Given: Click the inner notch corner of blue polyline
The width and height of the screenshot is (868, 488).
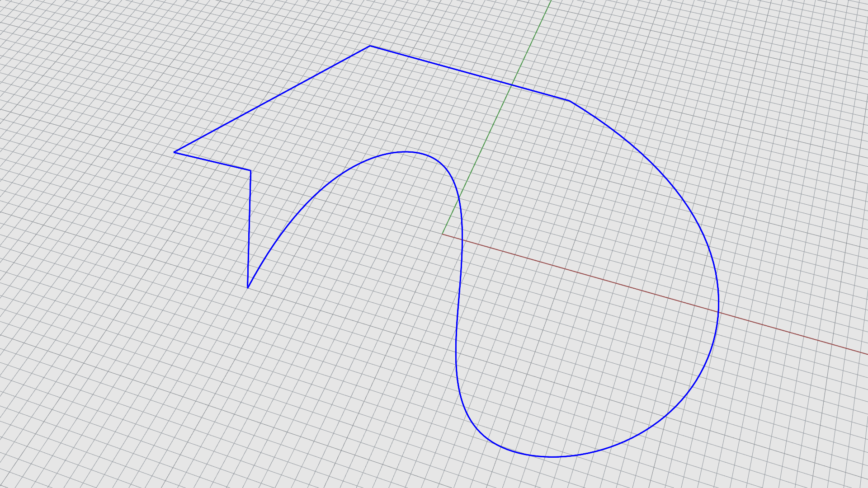Looking at the screenshot, I should [x=250, y=170].
